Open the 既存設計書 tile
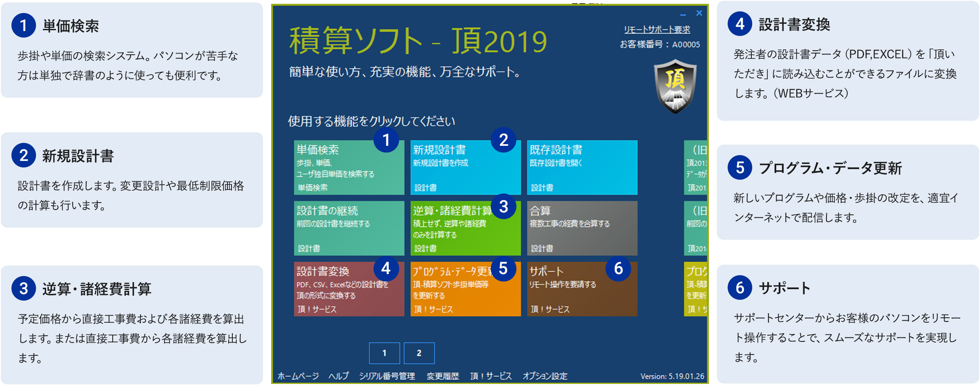This screenshot has width=980, height=388. coord(582,167)
